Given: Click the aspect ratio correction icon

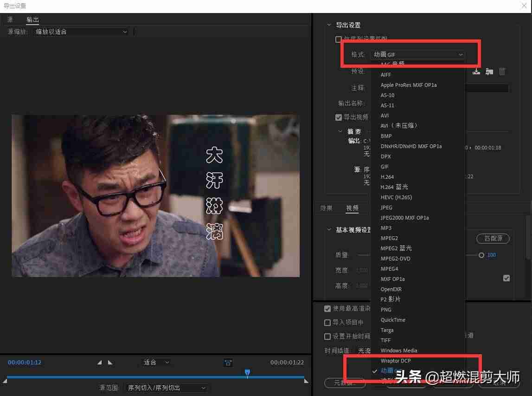Looking at the screenshot, I should coord(228,363).
